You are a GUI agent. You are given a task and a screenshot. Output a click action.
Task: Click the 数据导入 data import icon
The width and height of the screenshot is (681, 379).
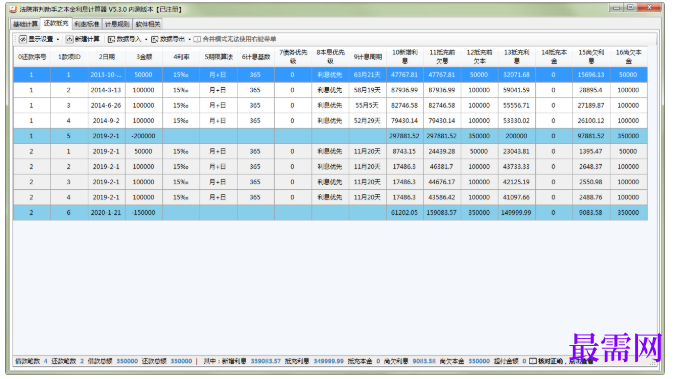[x=112, y=39]
